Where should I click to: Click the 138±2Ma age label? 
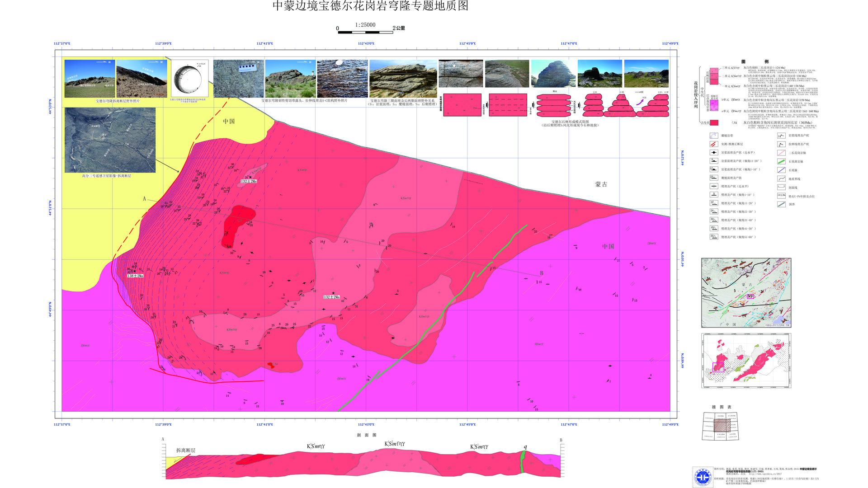tap(135, 276)
